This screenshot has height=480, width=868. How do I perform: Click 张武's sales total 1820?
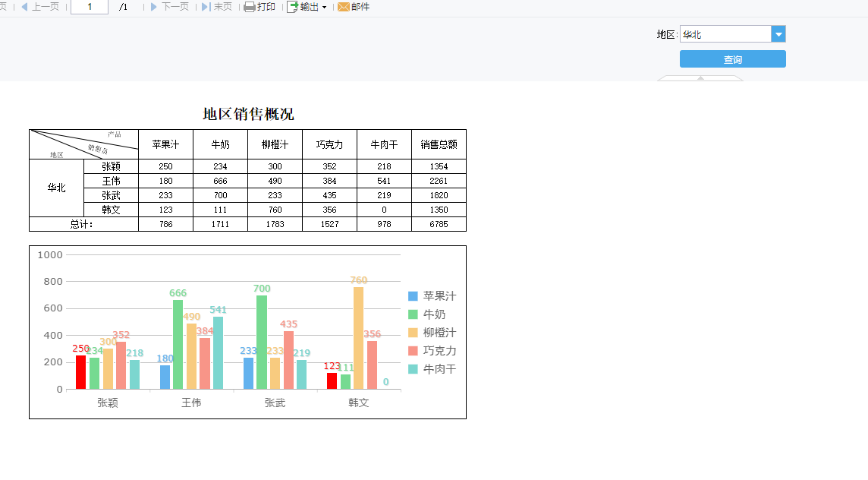439,195
